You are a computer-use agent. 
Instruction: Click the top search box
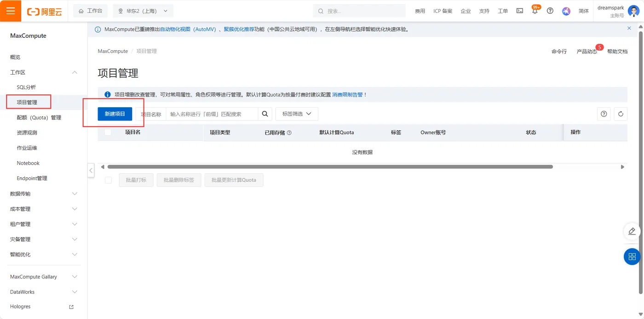pos(359,11)
